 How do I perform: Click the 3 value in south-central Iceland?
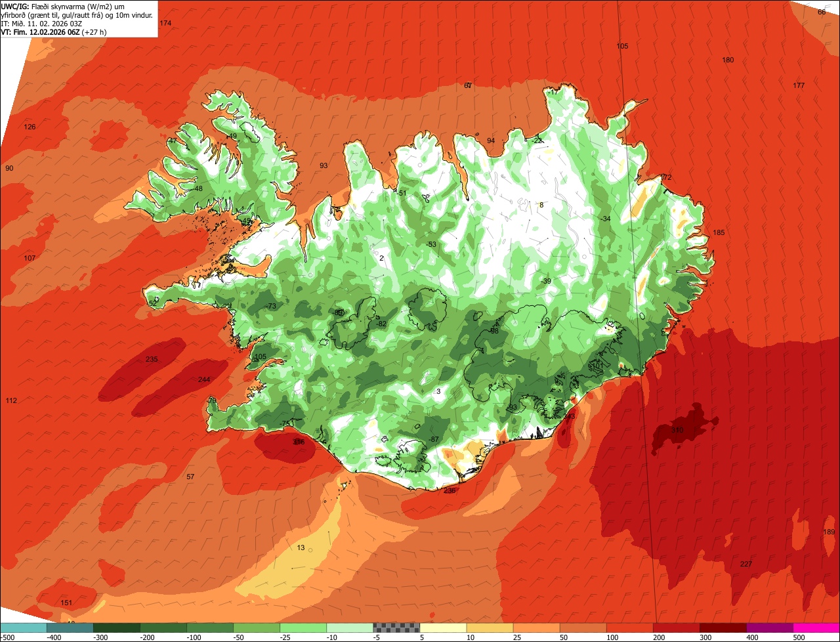[438, 391]
